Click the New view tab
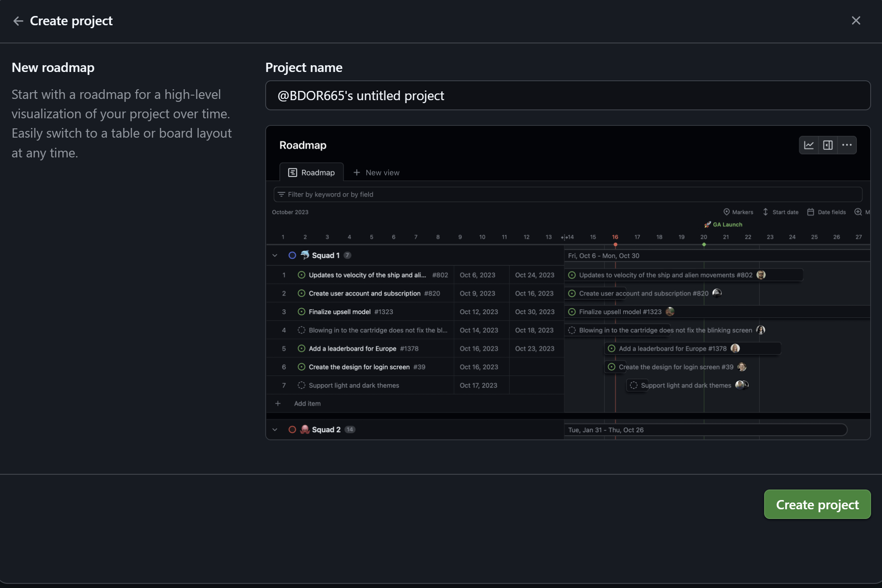 pyautogui.click(x=376, y=173)
